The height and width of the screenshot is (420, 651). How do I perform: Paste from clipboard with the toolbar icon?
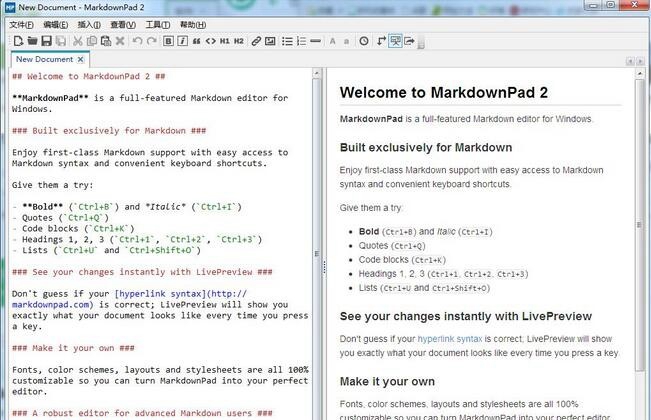coord(106,41)
